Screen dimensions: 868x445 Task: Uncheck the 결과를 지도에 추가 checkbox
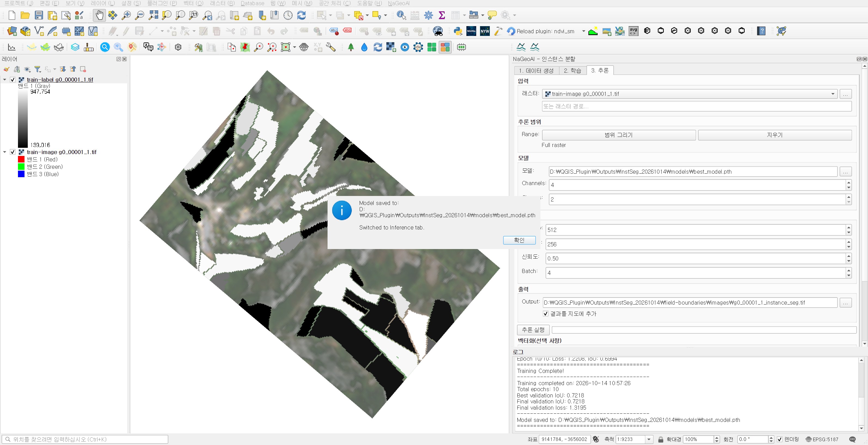pos(546,314)
